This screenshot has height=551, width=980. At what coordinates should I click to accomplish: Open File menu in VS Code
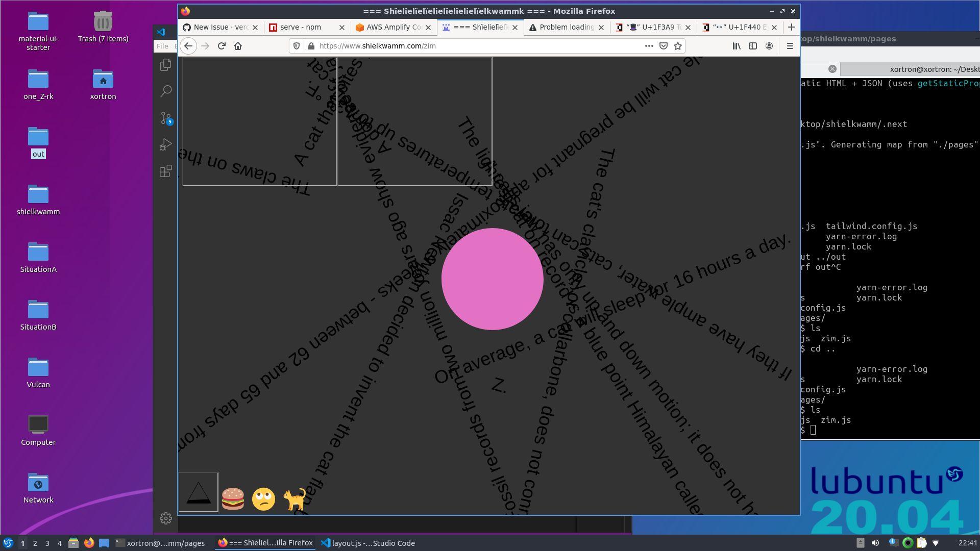(162, 46)
